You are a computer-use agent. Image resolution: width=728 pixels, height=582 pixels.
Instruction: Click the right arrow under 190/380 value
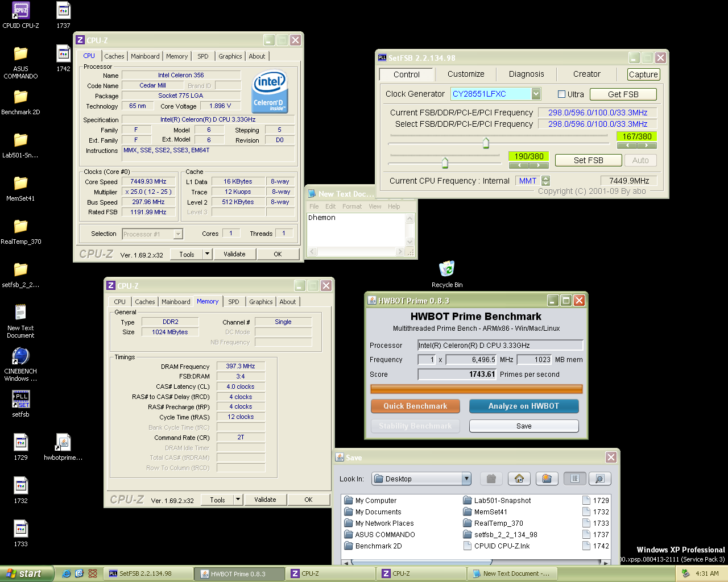click(x=539, y=165)
